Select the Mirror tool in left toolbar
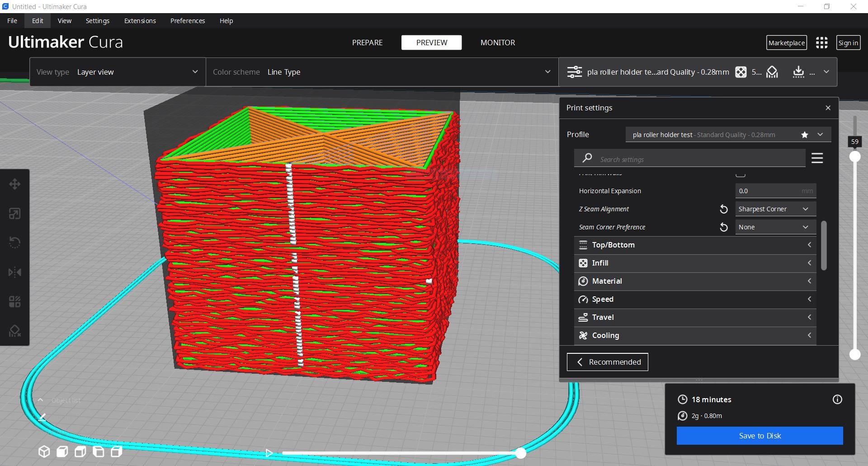 [x=14, y=272]
